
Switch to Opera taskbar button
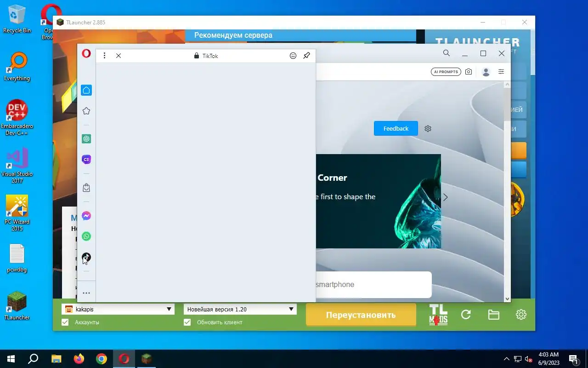(x=124, y=359)
